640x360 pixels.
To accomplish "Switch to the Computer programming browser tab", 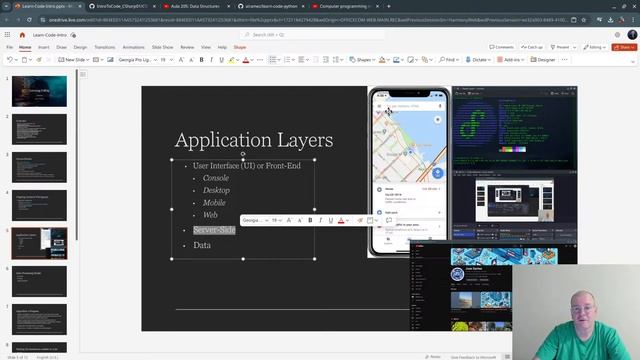I will 345,6.
